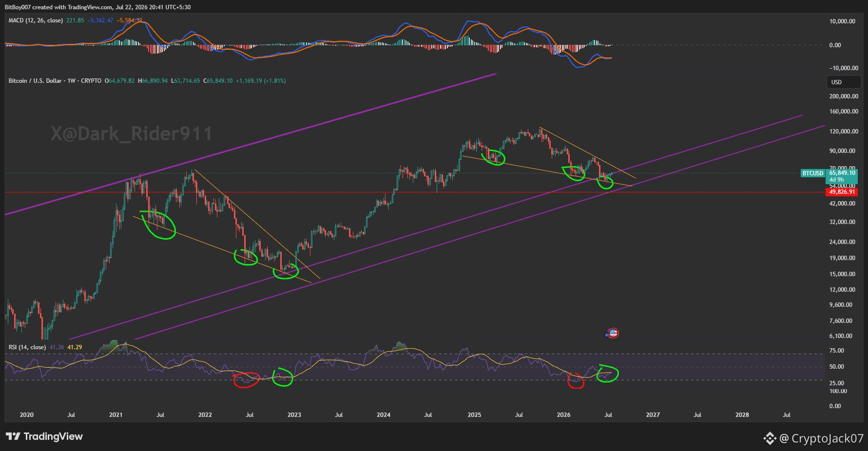Click the RSI (14, close) indicator legend

[x=27, y=347]
